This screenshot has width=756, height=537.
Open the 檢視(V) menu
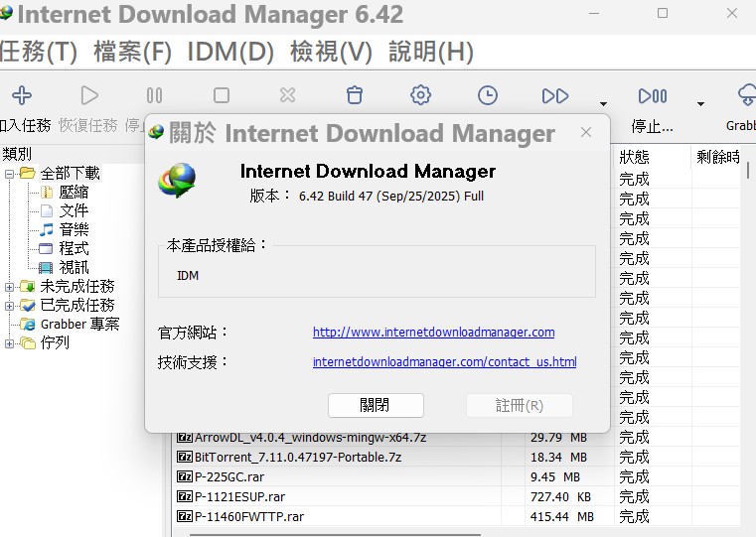pos(331,51)
